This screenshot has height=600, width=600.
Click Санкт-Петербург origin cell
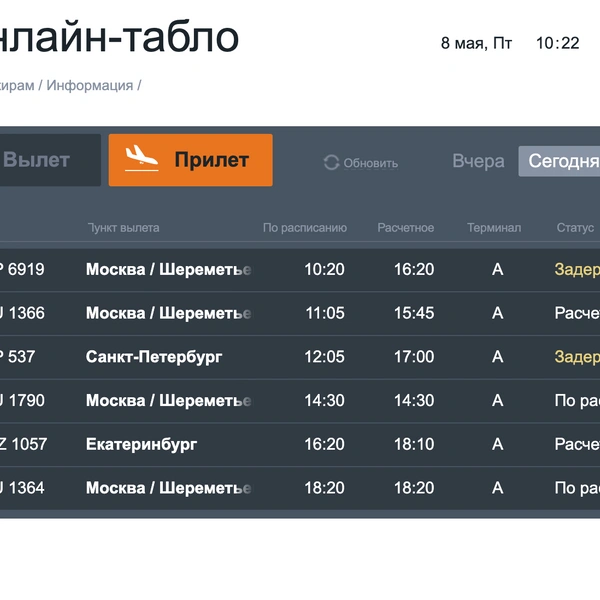(154, 357)
